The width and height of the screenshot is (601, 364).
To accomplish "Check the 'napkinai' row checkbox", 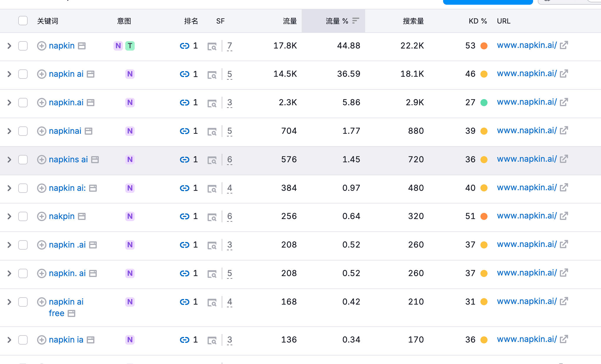I will click(x=23, y=131).
